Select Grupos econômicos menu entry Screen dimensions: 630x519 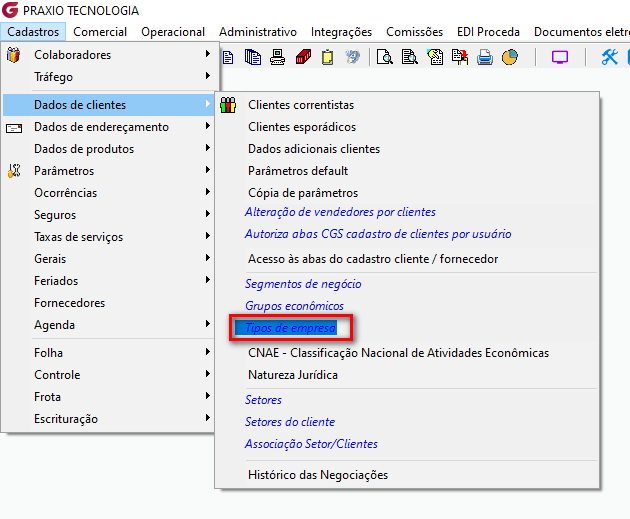click(x=295, y=306)
